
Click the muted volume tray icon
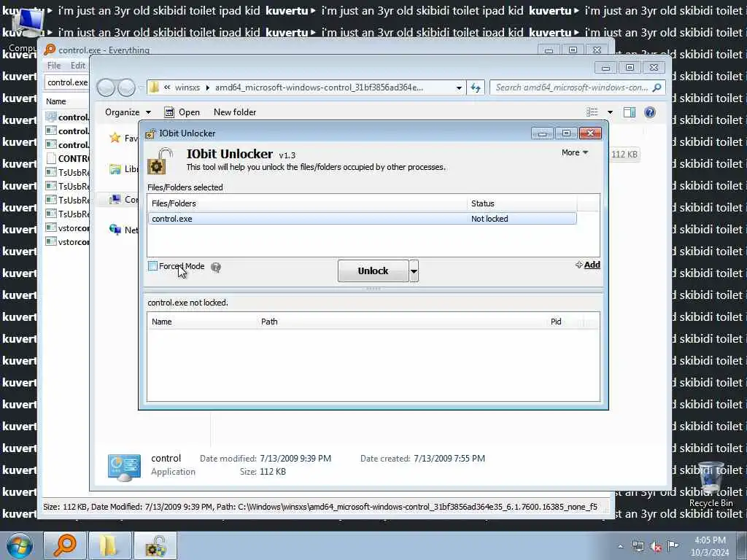656,547
